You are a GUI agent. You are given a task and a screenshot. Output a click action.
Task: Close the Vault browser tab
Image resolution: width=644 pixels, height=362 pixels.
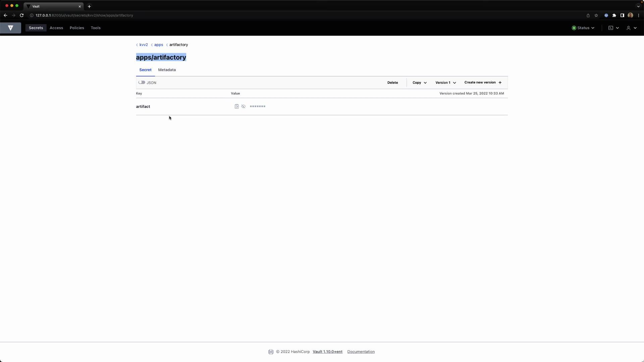(x=79, y=6)
